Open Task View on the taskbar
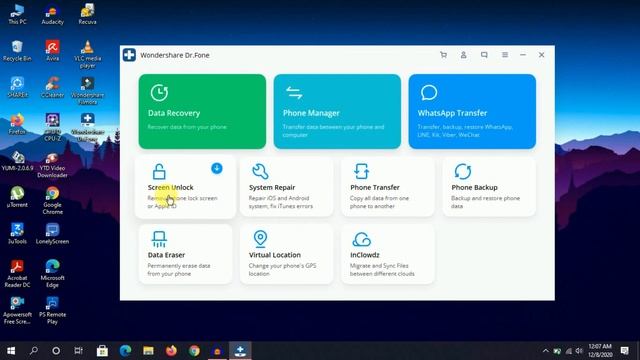 pyautogui.click(x=78, y=350)
